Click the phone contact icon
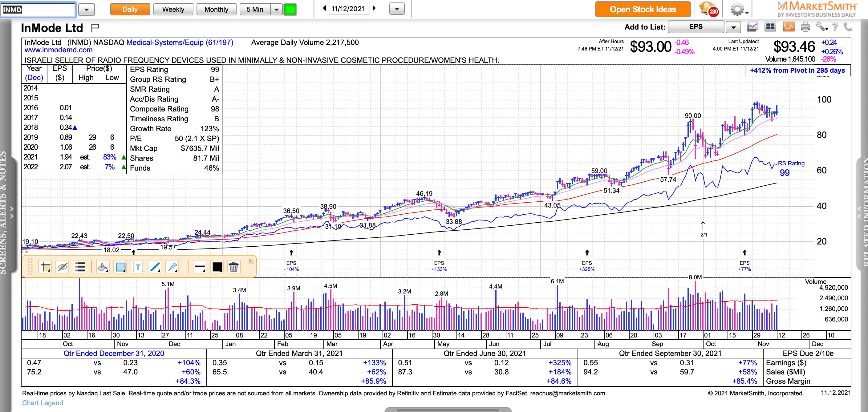868x412 pixels. click(x=848, y=26)
